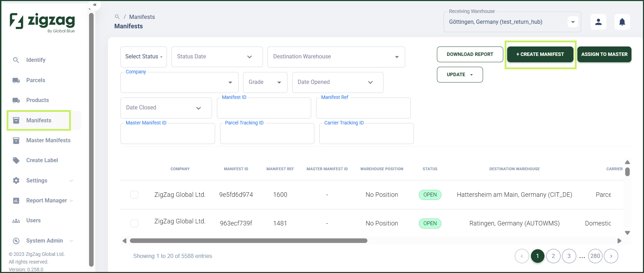
Task: Click OPEN status badge for manifest 1481
Action: (x=430, y=223)
